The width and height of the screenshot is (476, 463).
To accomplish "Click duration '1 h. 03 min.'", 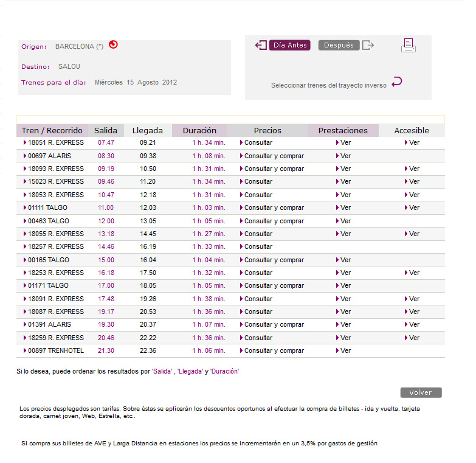I will (x=209, y=207).
